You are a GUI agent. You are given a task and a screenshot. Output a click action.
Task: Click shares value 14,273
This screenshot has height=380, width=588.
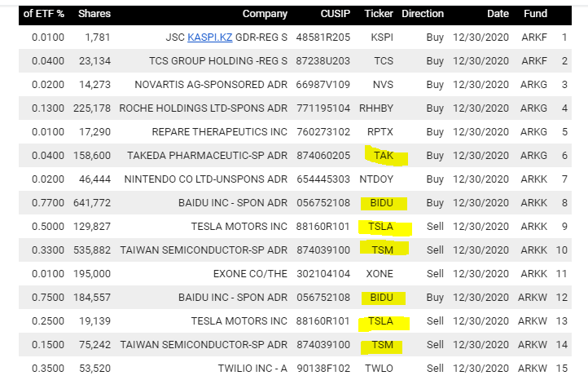pos(94,85)
